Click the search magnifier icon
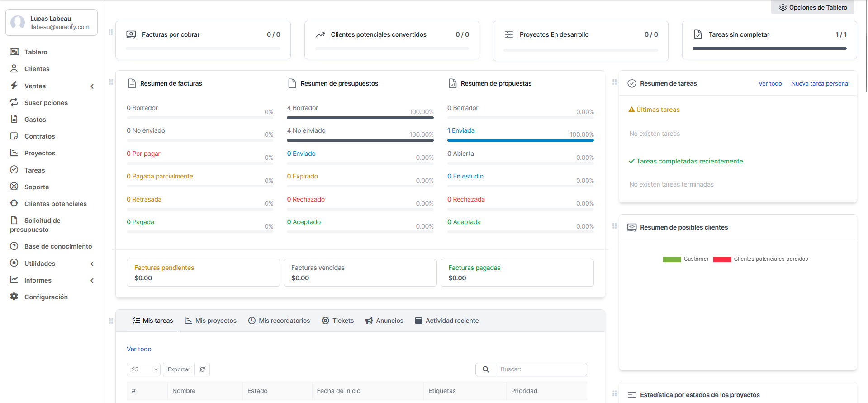 (x=486, y=369)
